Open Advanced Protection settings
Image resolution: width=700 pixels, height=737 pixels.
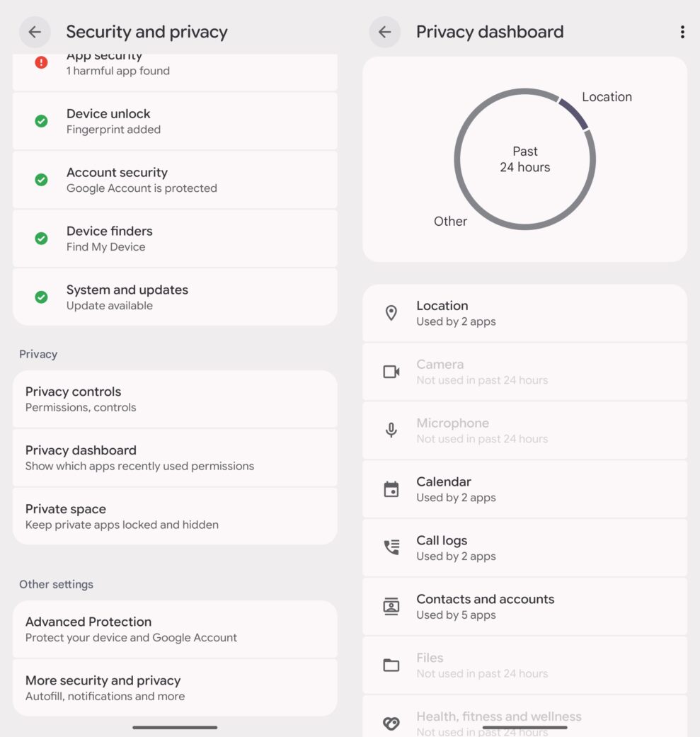pos(175,629)
